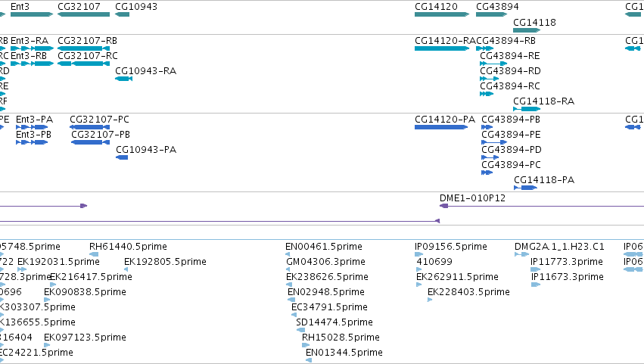Click the EN00461.5prime EST label
This screenshot has height=364, width=644.
click(324, 247)
